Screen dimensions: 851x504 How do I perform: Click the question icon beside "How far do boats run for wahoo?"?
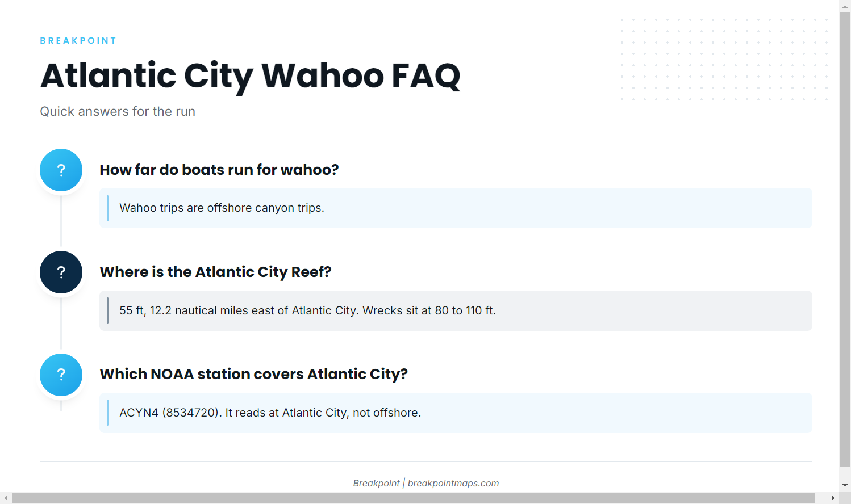(61, 170)
